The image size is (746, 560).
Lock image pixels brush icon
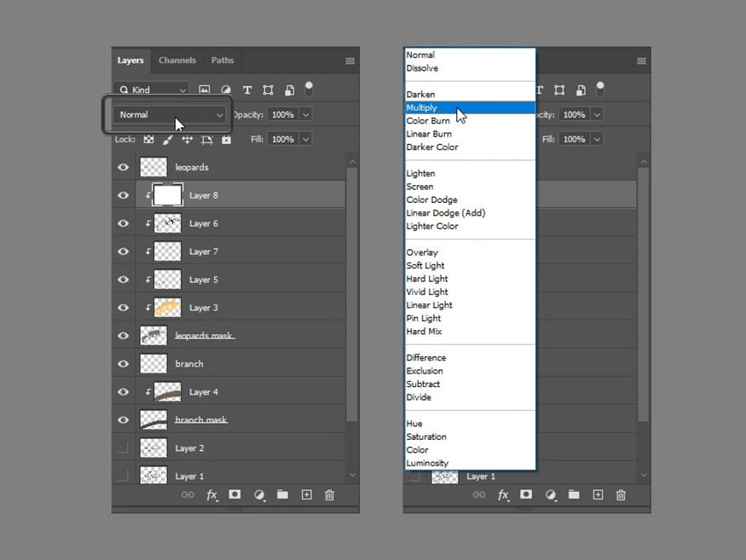[x=167, y=140]
